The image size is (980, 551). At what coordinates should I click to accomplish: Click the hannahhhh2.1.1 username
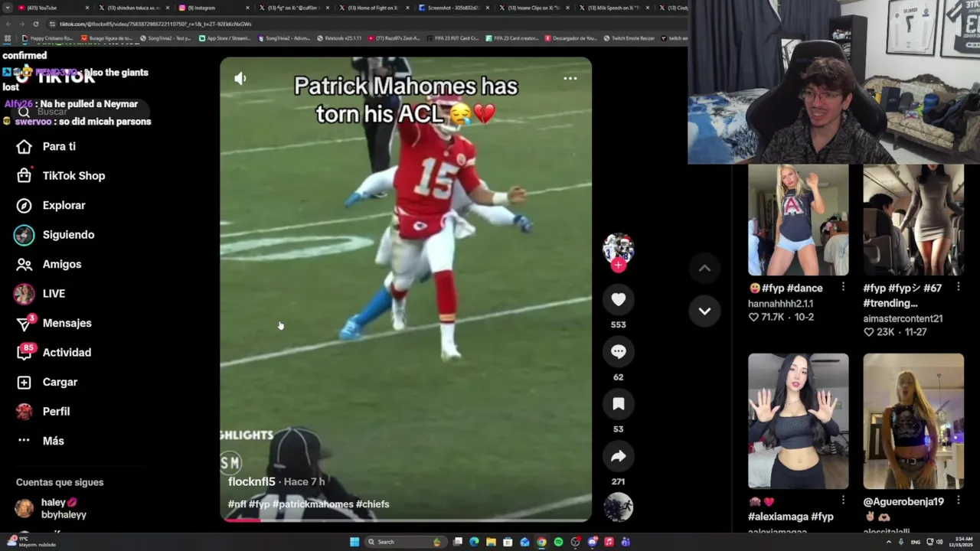(x=780, y=303)
